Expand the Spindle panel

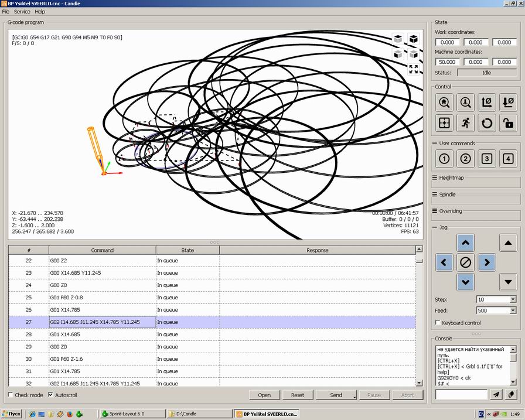(435, 194)
